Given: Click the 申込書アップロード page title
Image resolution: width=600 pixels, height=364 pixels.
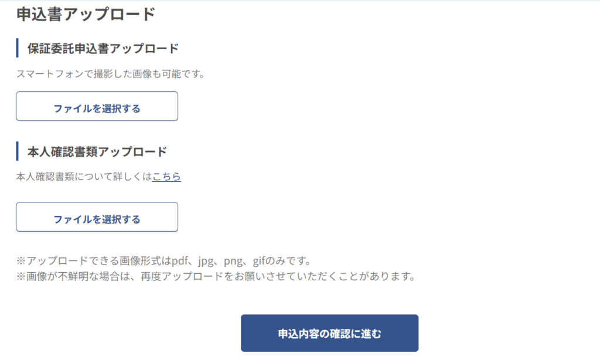Looking at the screenshot, I should click(86, 15).
